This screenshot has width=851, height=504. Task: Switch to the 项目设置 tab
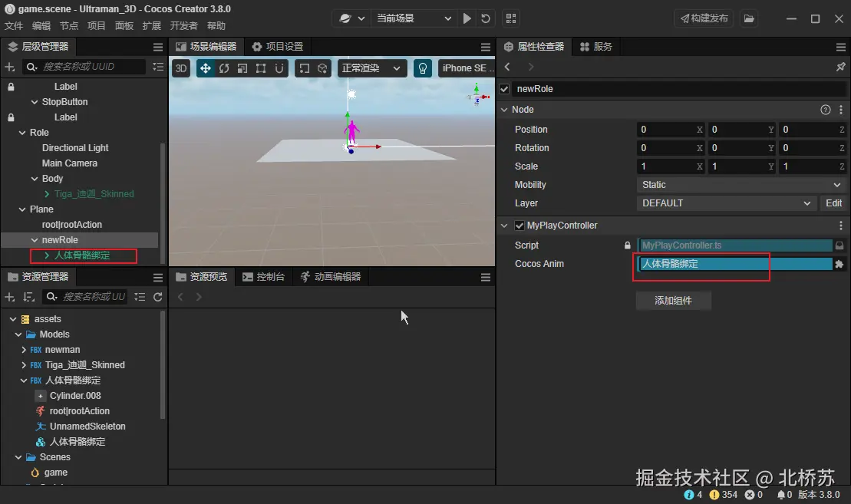click(x=277, y=47)
